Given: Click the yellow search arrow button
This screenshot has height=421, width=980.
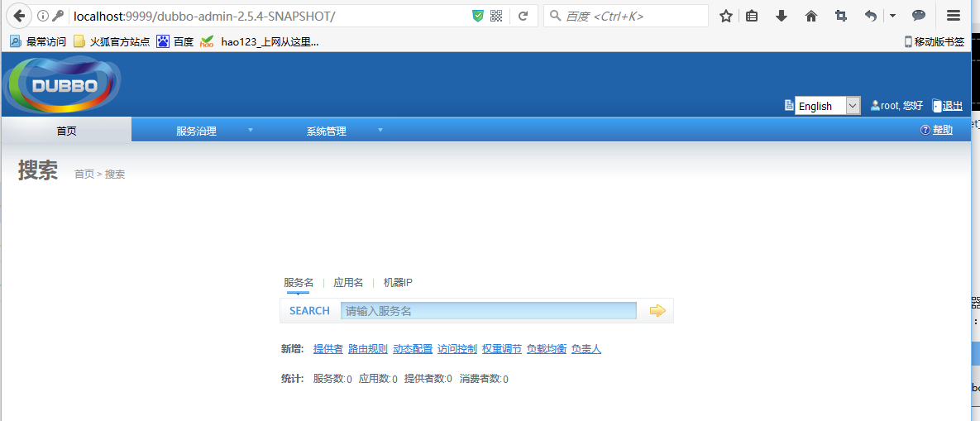Looking at the screenshot, I should (657, 311).
